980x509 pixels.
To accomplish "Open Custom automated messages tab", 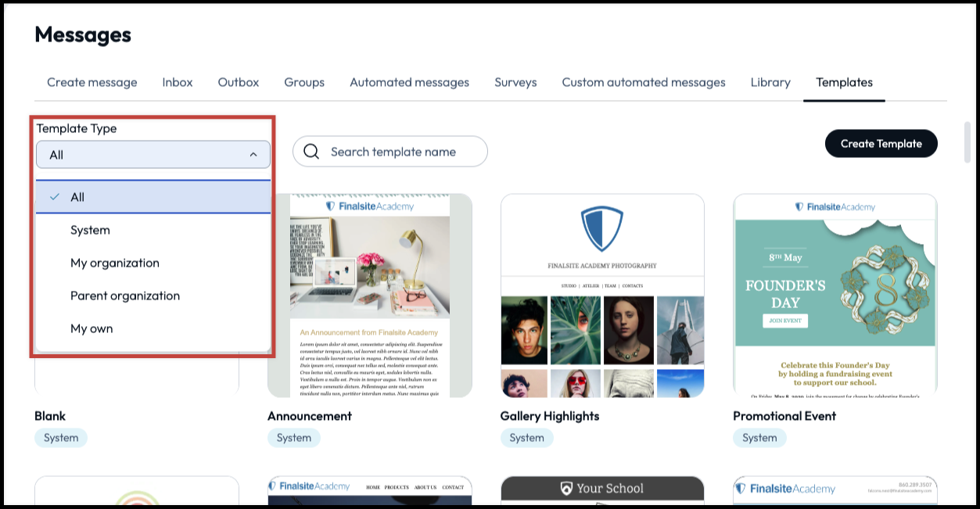I will click(644, 82).
